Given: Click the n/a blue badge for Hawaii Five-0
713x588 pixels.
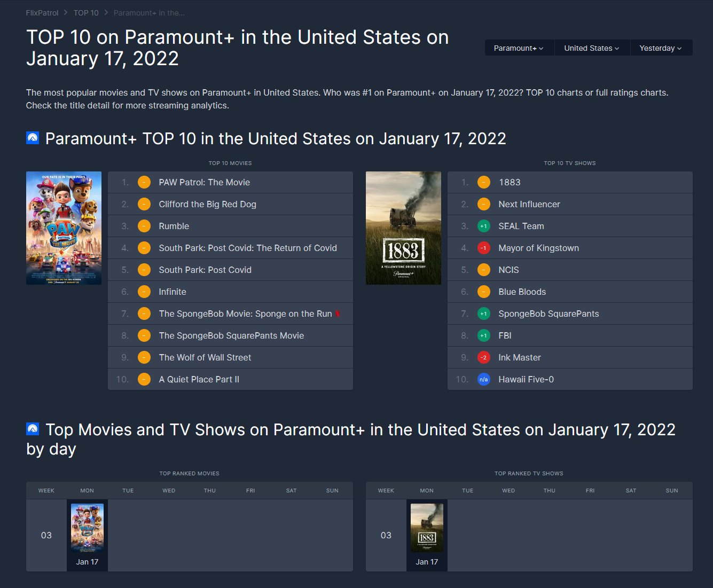Looking at the screenshot, I should point(483,379).
